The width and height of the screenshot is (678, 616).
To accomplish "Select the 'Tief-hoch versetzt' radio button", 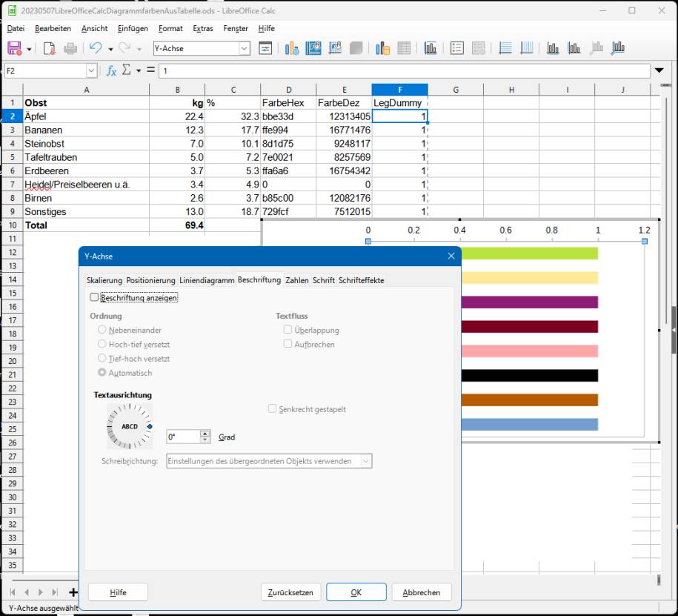I will click(102, 358).
